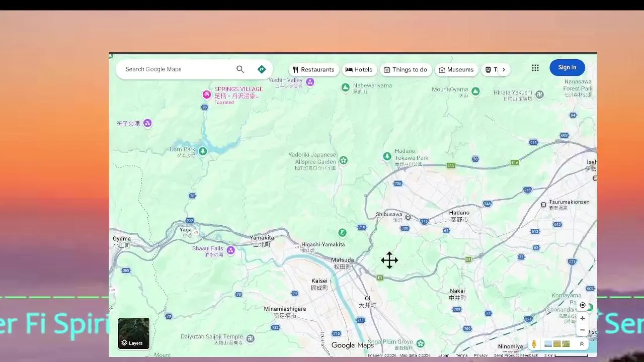Image resolution: width=644 pixels, height=362 pixels.
Task: Click the Hadano city label
Action: click(459, 216)
